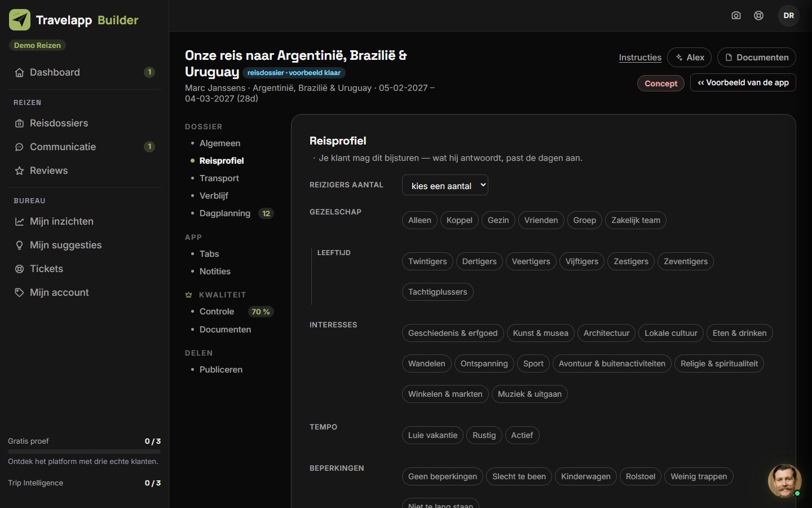Toggle the Zakelijk team chip
The image size is (812, 508).
pos(636,220)
